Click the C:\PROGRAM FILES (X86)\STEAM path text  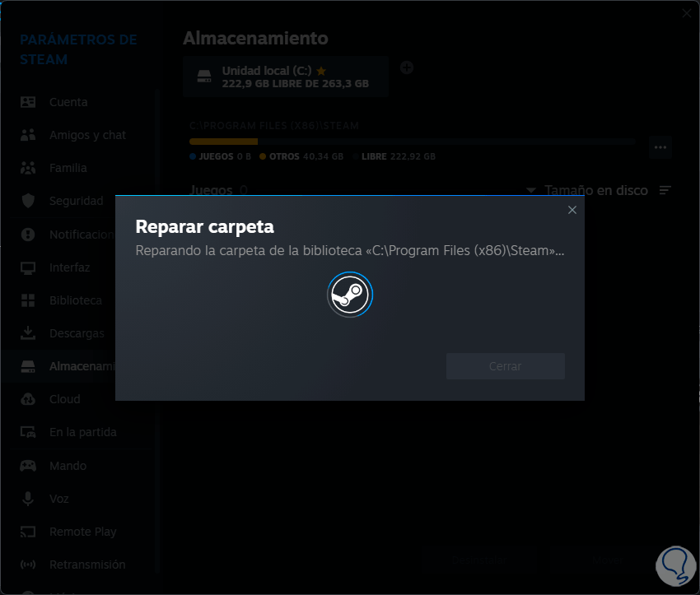point(274,126)
